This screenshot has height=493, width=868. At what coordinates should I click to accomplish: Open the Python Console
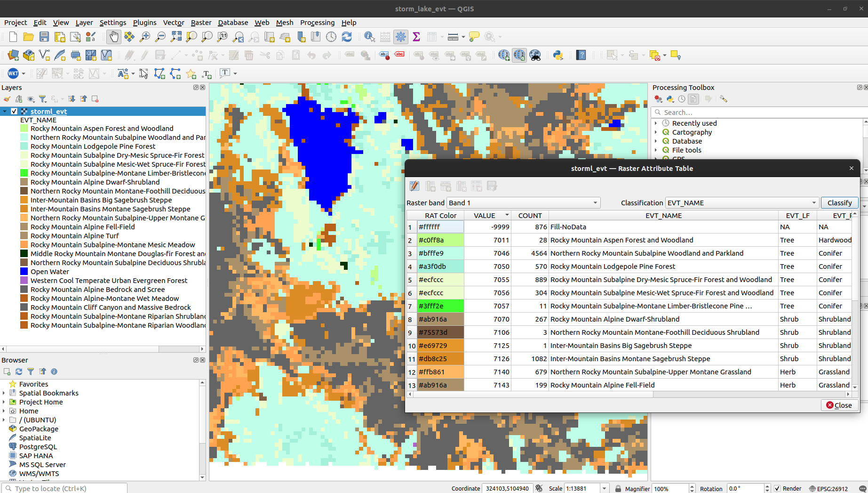pyautogui.click(x=558, y=55)
